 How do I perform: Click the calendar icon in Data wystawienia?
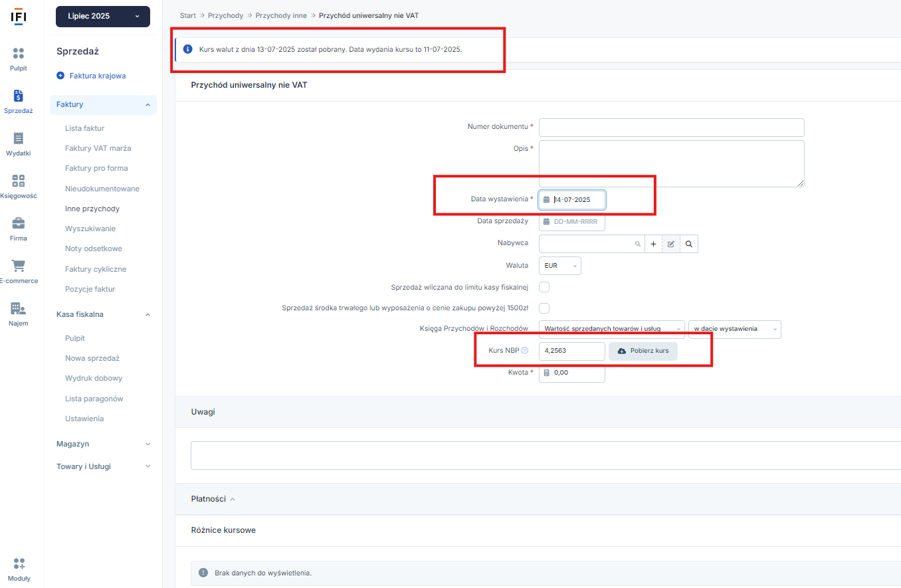click(x=546, y=199)
